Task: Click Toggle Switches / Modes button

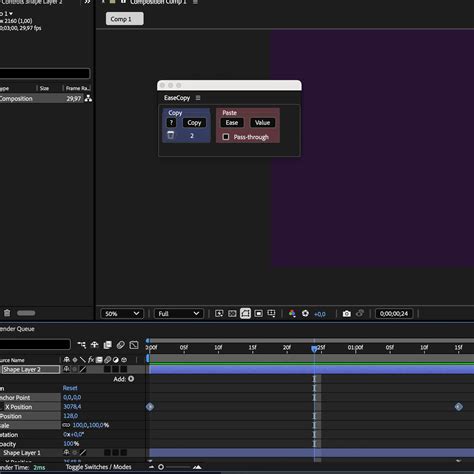Action: coord(98,467)
